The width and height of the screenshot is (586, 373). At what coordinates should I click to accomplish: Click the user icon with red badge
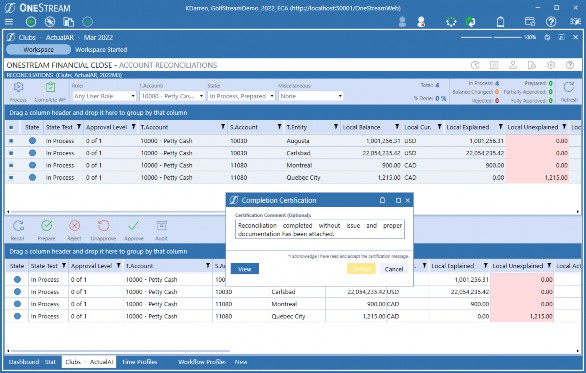(421, 22)
